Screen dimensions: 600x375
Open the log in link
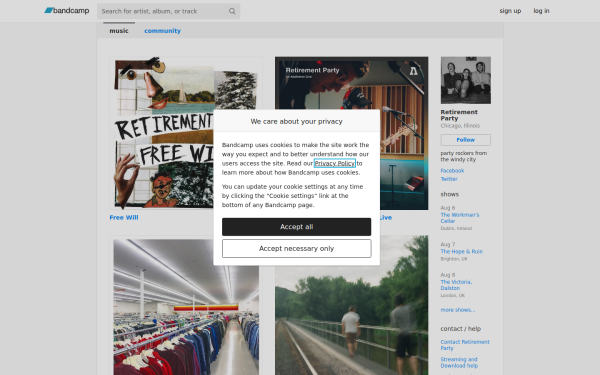[541, 11]
